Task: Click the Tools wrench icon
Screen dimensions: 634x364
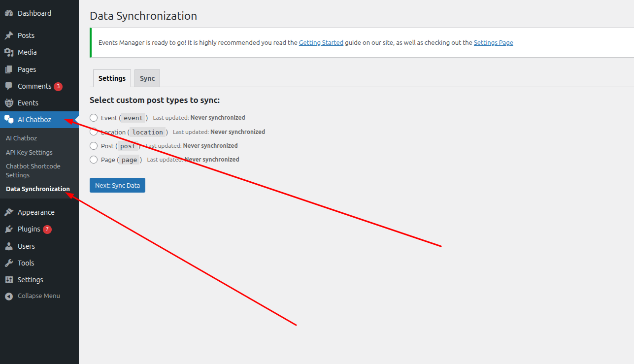Action: (9, 263)
